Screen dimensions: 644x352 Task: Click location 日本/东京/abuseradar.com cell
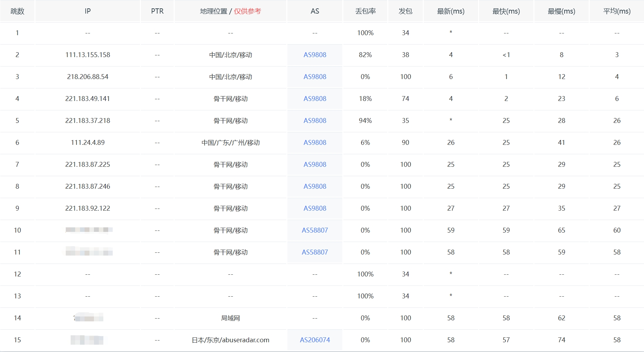[230, 340]
